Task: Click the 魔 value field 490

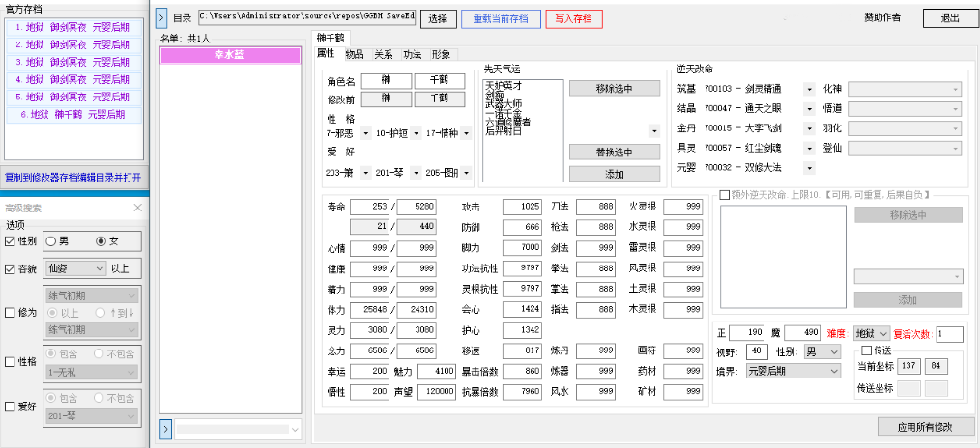Action: coord(802,333)
